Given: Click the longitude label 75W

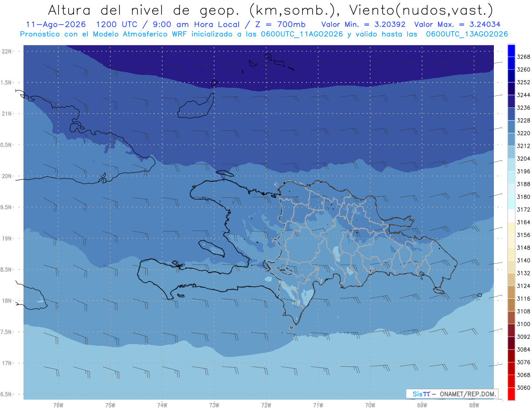Looking at the screenshot, I should pos(110,405).
